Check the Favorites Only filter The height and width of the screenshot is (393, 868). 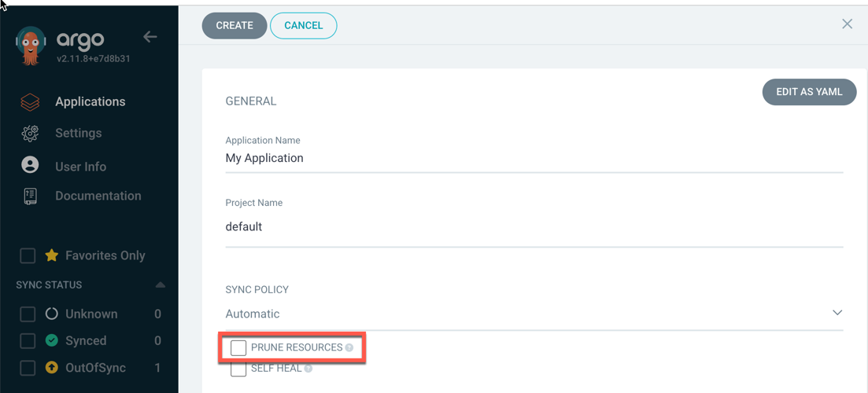pos(28,255)
